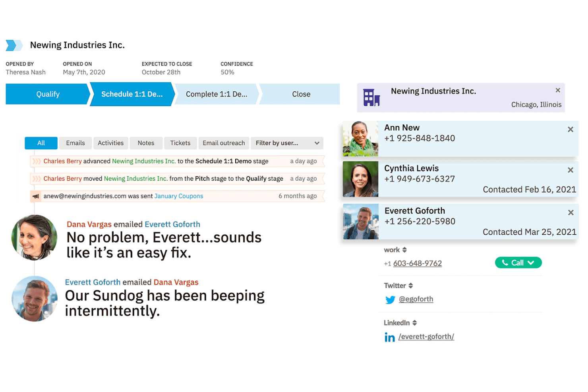Click the Newing Industries Inc. deal title

(77, 45)
